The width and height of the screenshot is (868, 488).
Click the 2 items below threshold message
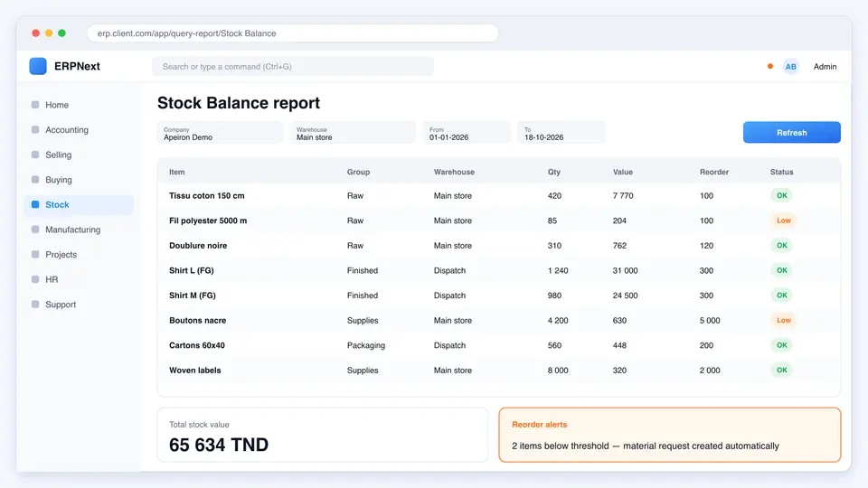tap(645, 446)
